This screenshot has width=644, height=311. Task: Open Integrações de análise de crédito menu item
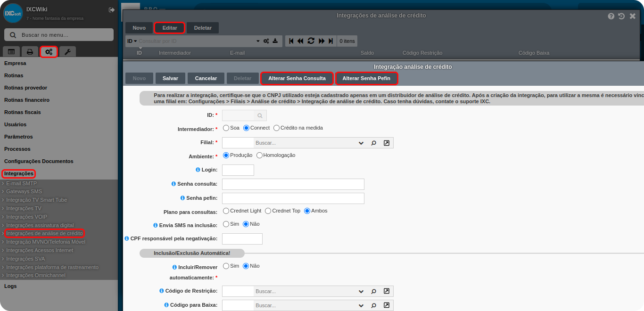point(44,233)
